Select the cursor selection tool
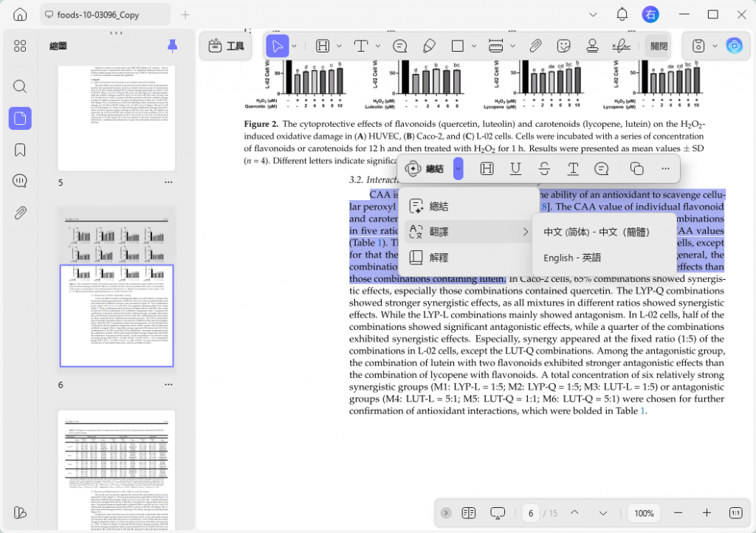This screenshot has width=756, height=533. click(278, 46)
